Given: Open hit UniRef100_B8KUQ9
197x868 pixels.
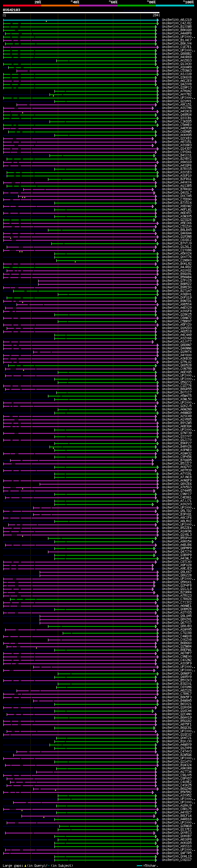Looking at the screenshot, I should (x=177, y=30).
